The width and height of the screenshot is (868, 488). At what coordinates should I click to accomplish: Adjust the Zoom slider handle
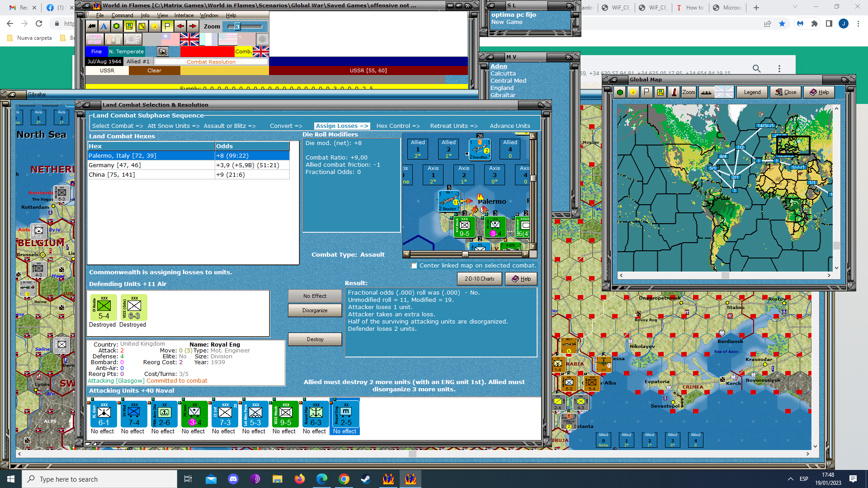(x=237, y=27)
